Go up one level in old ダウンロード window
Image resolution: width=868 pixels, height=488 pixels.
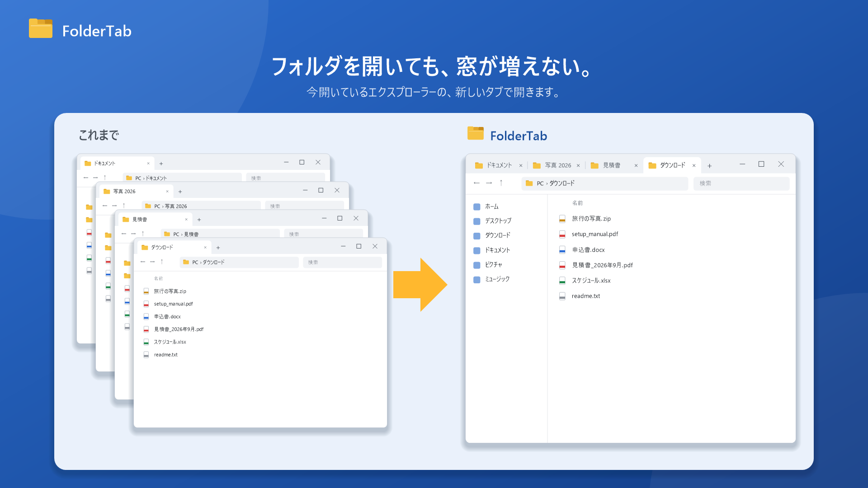162,262
